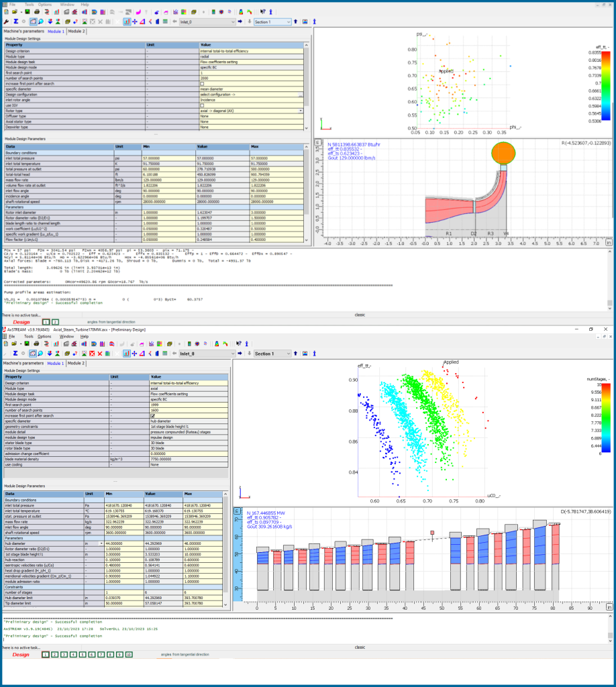Click Design configuration browse button
Screen dimensions: 616x687
[300, 95]
